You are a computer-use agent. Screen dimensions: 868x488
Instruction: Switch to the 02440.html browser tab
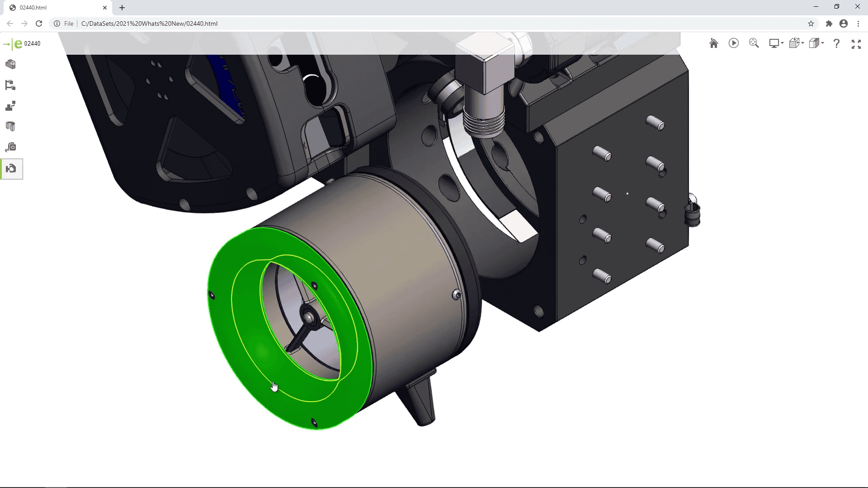click(54, 8)
